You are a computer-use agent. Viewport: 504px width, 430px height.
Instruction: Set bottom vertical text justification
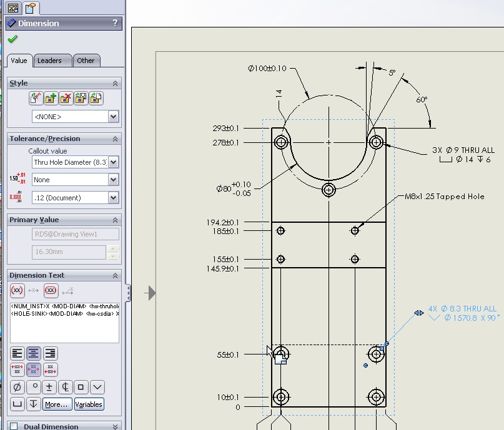coord(50,369)
